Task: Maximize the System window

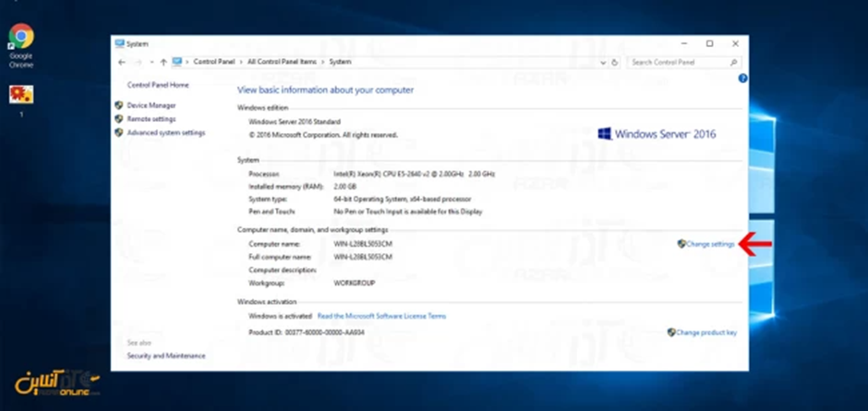Action: click(x=710, y=43)
